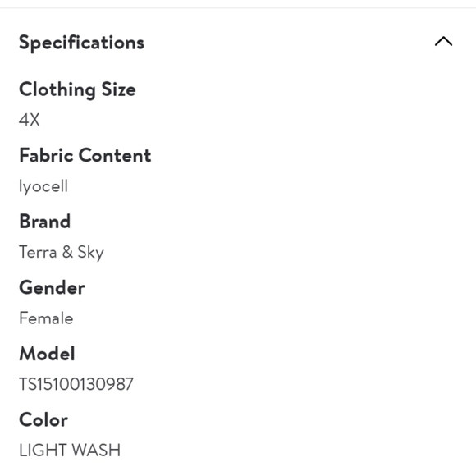This screenshot has height=476, width=476.
Task: Click the Specifications heading
Action: coord(81,43)
